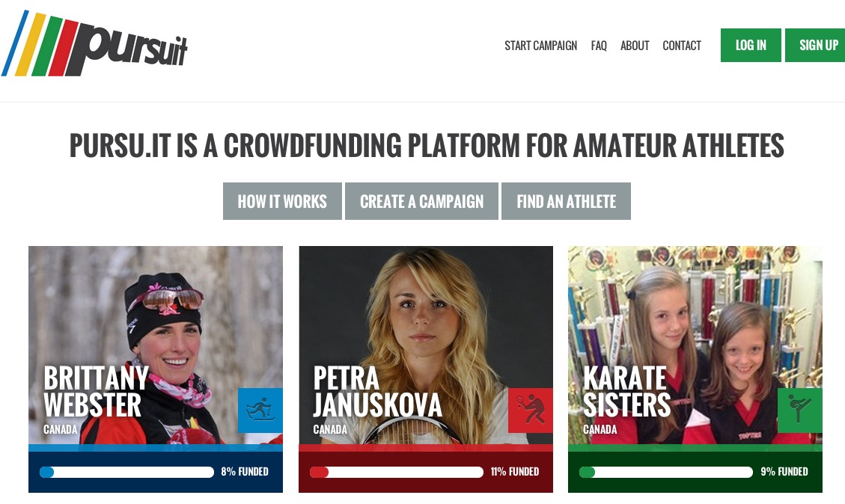Image resolution: width=845 pixels, height=504 pixels.
Task: Click Petra Januskova's 11% funded progress bar
Action: tap(396, 473)
